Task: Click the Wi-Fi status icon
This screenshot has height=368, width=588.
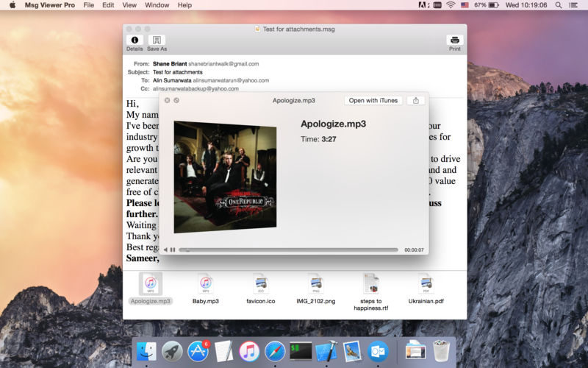Action: [x=451, y=5]
